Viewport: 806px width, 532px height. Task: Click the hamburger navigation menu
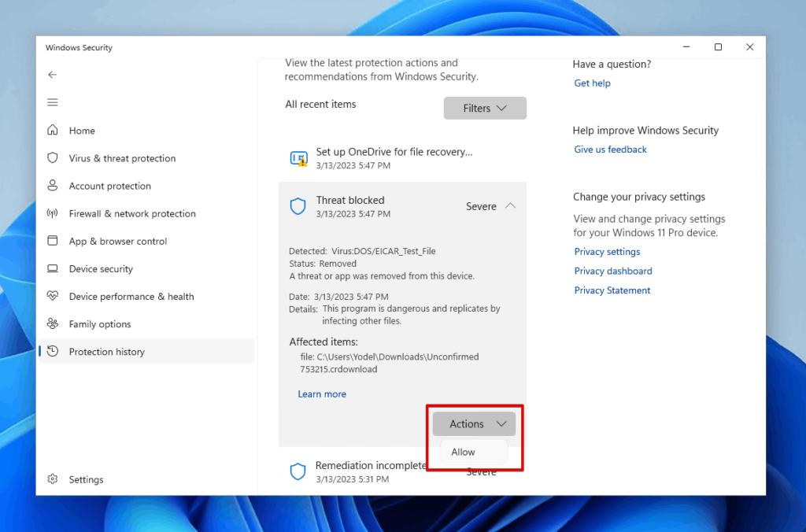(x=52, y=102)
